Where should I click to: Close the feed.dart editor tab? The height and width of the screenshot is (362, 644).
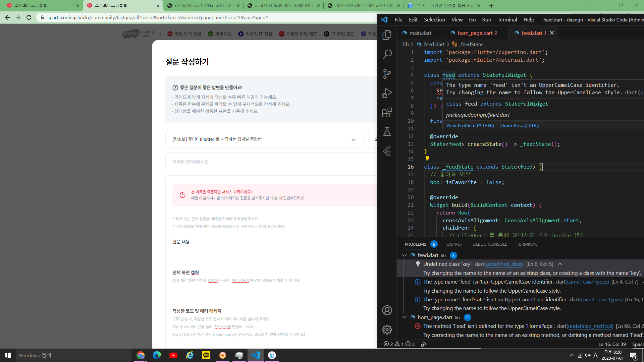[552, 33]
